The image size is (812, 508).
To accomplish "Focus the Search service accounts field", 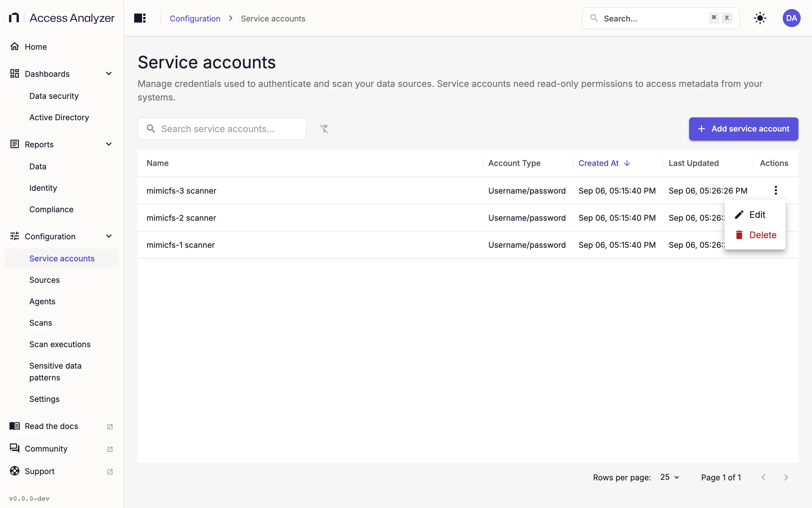I will pos(222,129).
